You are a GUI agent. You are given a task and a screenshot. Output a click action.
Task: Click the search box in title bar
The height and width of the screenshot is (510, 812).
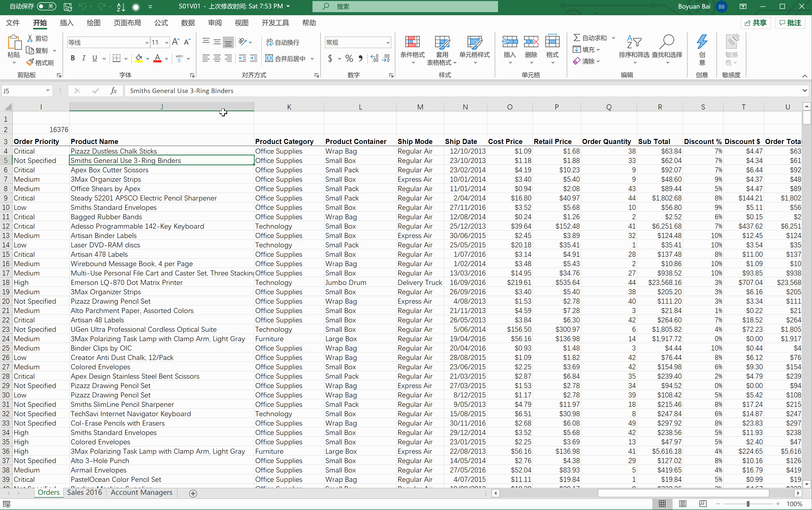pos(405,6)
